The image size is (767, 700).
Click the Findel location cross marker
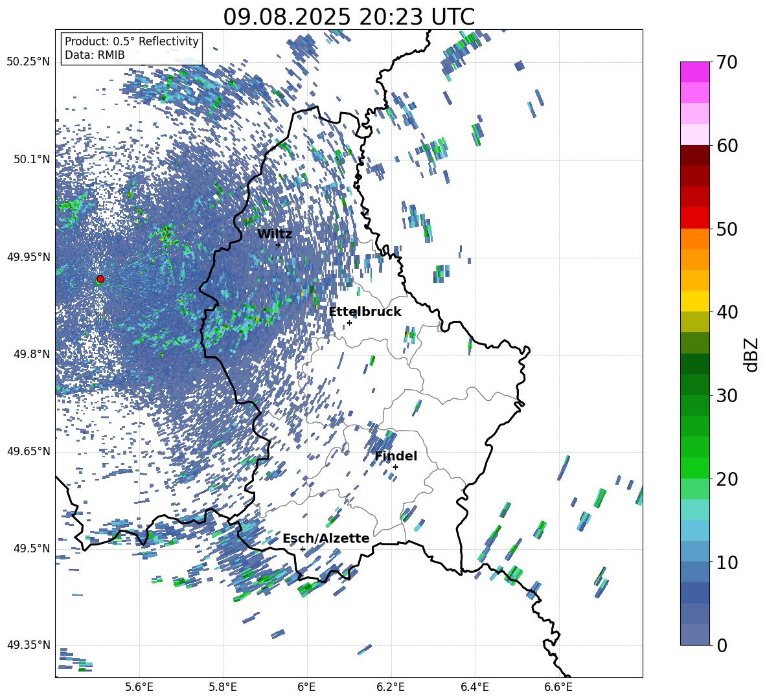(x=395, y=467)
